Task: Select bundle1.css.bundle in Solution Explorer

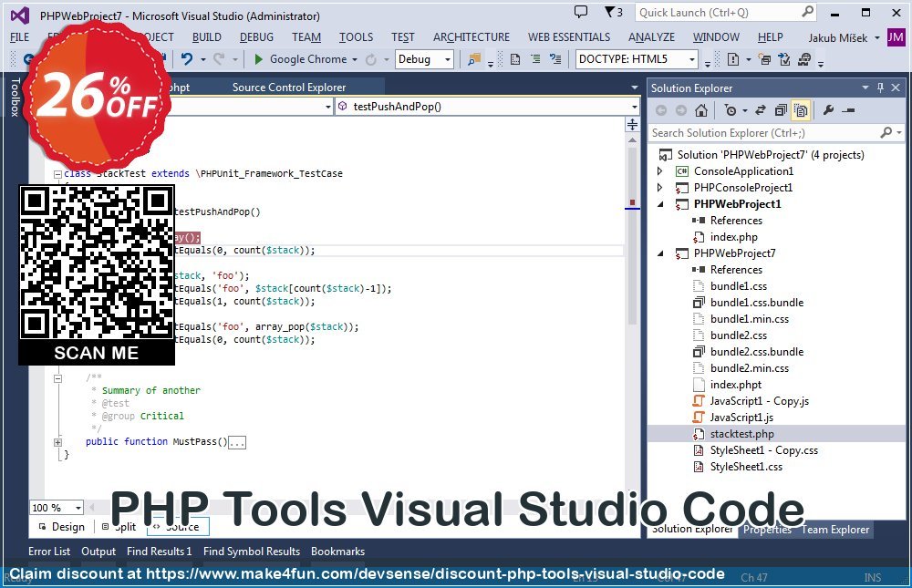Action: (x=757, y=303)
